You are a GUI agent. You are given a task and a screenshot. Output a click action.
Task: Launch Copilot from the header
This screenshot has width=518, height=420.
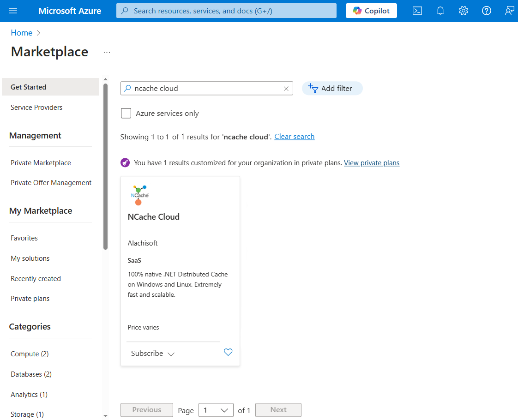point(371,11)
